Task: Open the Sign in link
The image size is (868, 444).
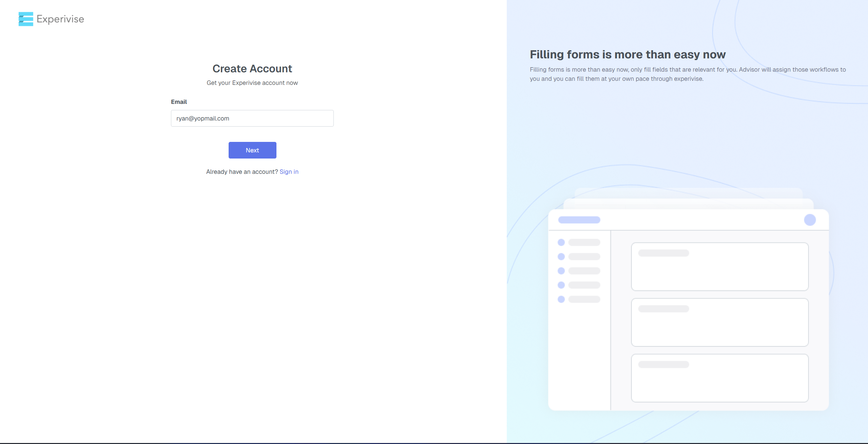Action: coord(289,172)
